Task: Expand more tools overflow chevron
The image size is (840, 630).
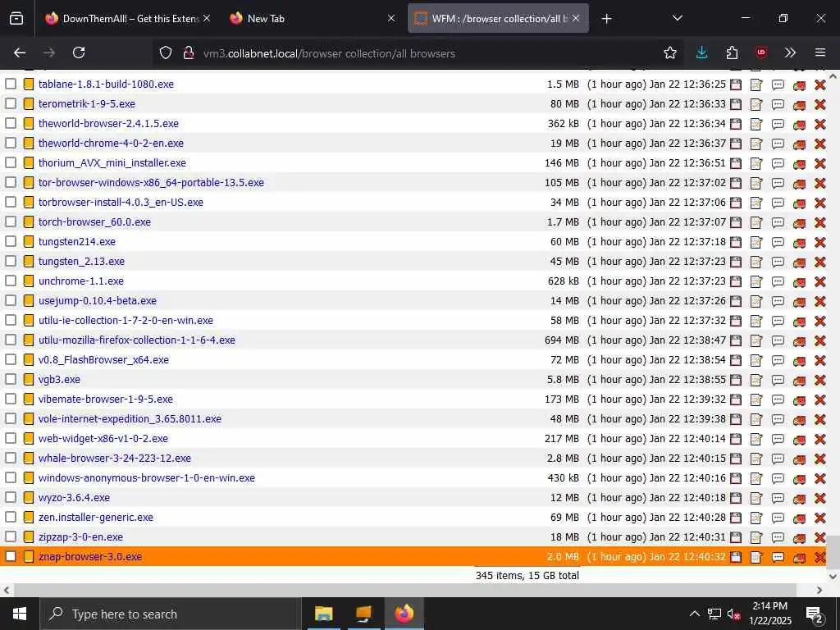Action: (790, 52)
